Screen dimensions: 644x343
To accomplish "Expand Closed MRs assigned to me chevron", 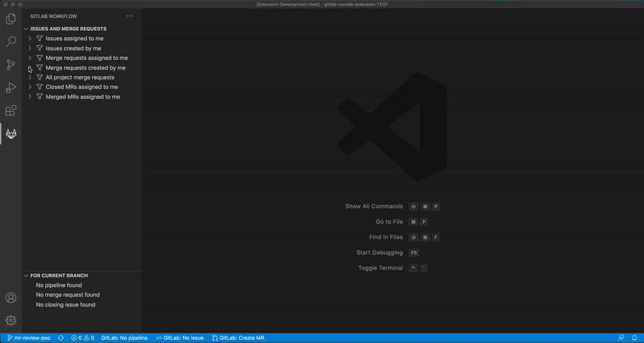I will (30, 87).
